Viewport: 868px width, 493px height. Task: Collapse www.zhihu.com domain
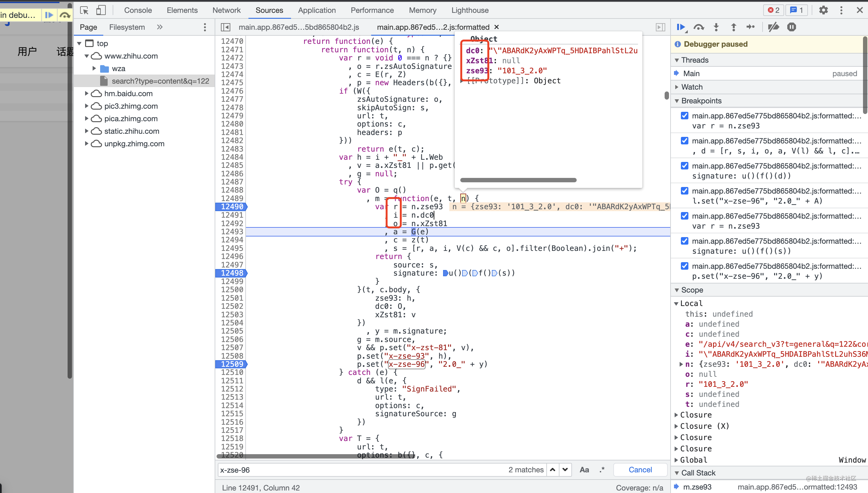pos(86,56)
